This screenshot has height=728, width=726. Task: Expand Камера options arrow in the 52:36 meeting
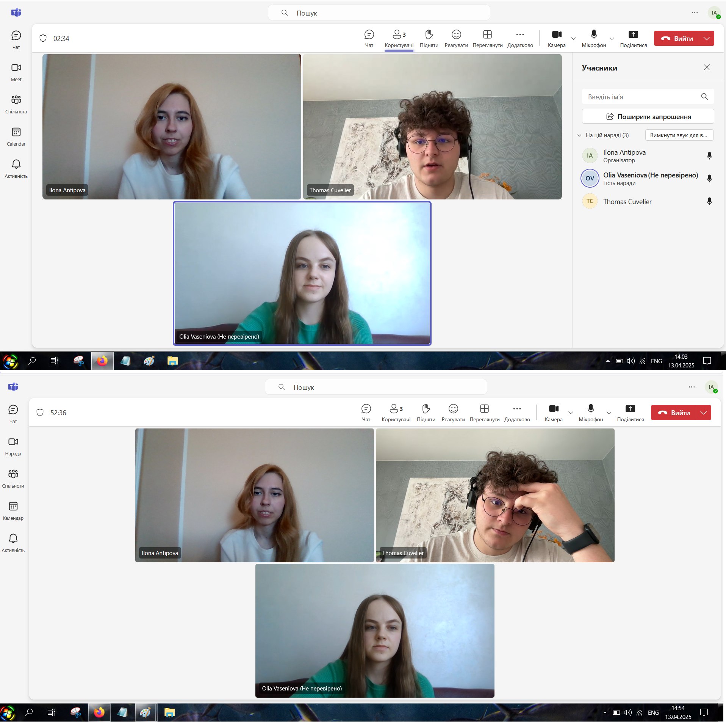click(x=570, y=413)
